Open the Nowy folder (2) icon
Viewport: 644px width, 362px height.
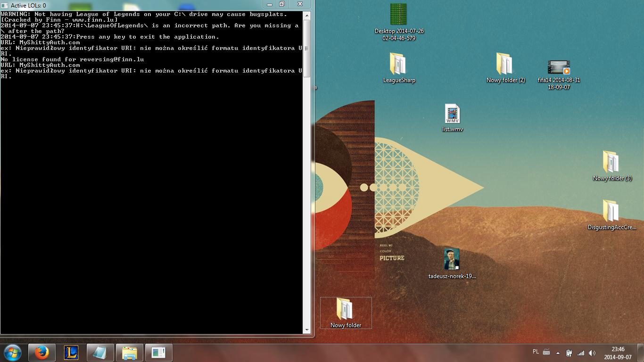pos(505,68)
